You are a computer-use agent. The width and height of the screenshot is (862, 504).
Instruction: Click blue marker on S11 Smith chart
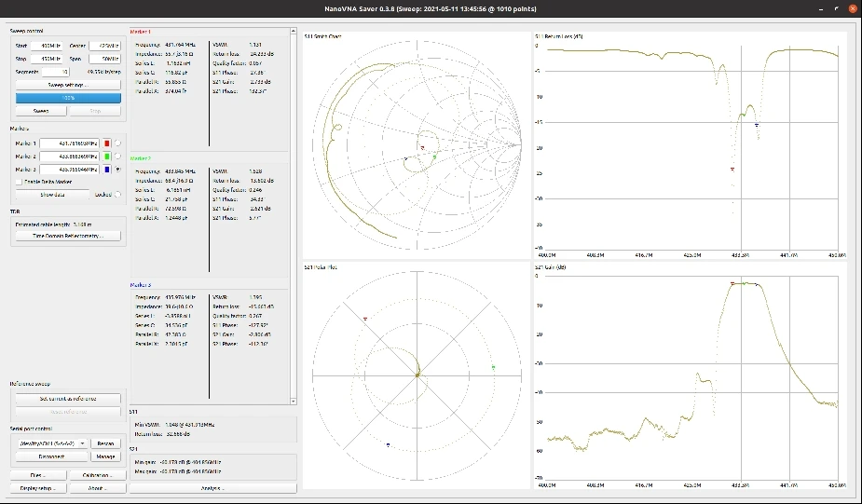pos(406,159)
